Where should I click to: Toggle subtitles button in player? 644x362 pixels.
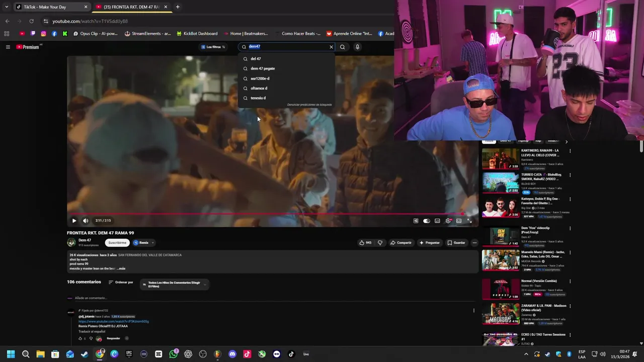pyautogui.click(x=437, y=221)
